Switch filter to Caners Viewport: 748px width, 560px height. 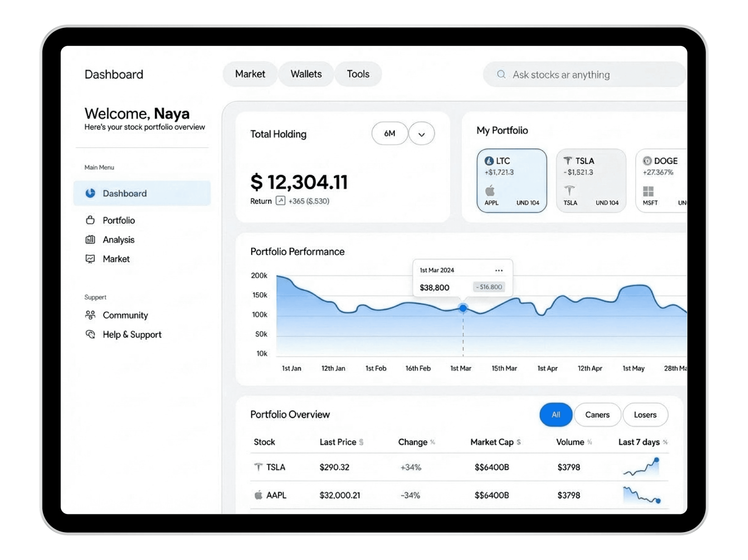[597, 415]
